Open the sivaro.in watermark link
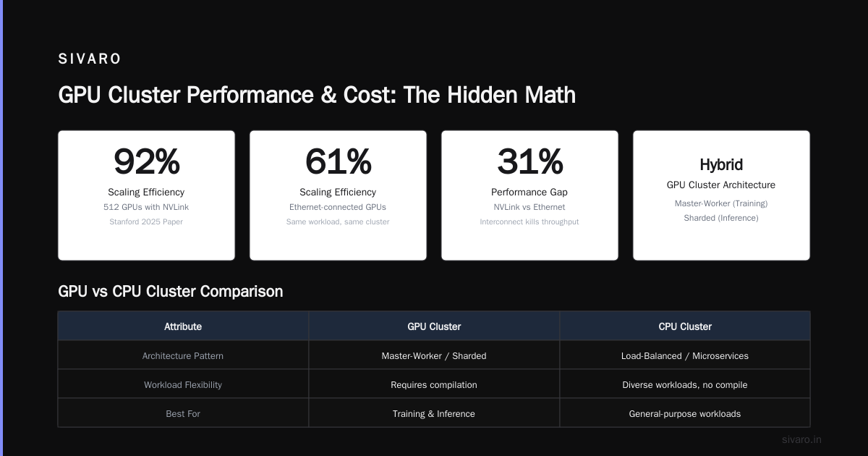This screenshot has height=456, width=868. point(801,439)
